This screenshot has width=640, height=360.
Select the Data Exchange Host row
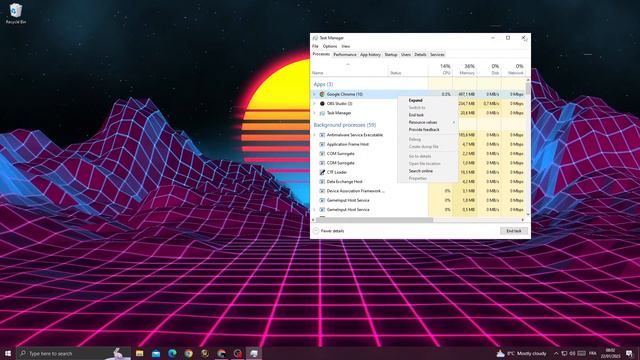418,182
